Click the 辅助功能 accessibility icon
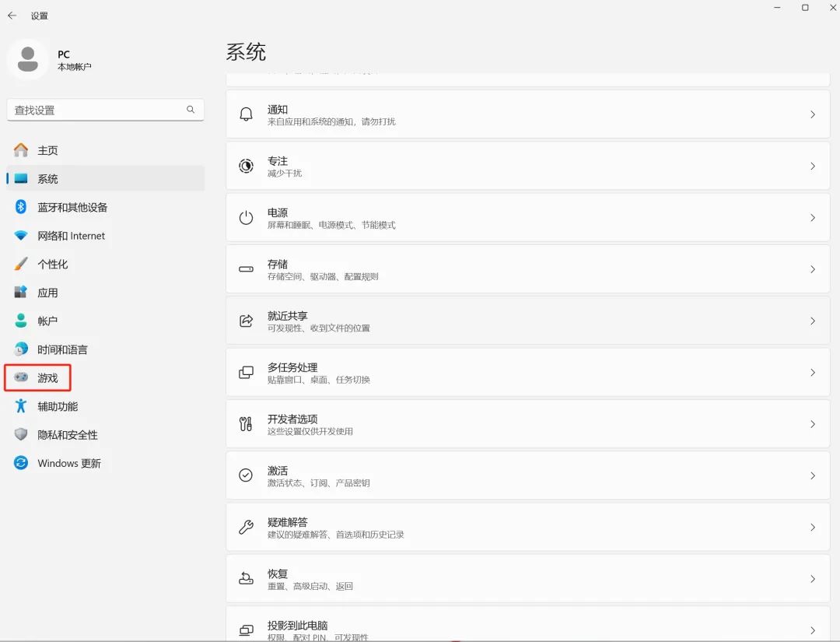Screen dimensions: 840x642 coord(21,405)
